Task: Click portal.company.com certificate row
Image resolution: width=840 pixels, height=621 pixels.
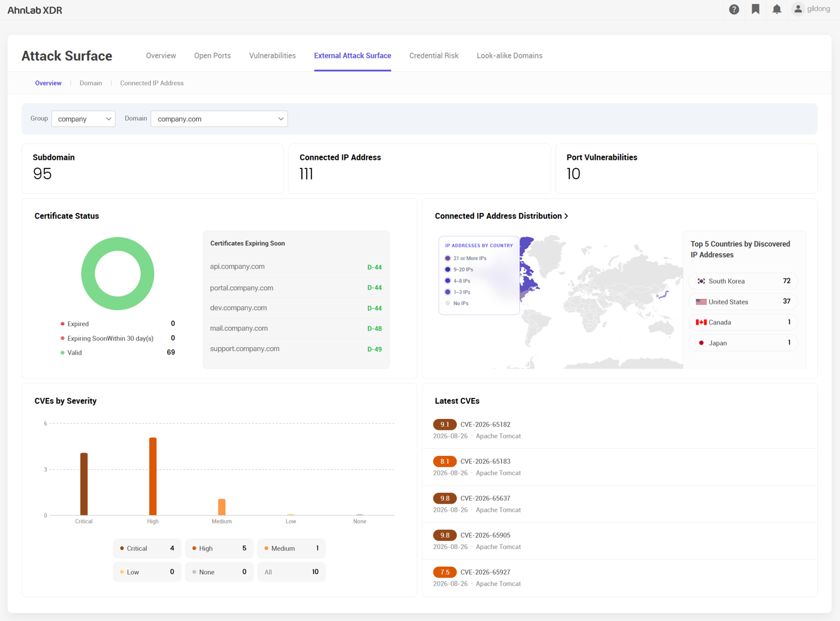Action: point(296,288)
